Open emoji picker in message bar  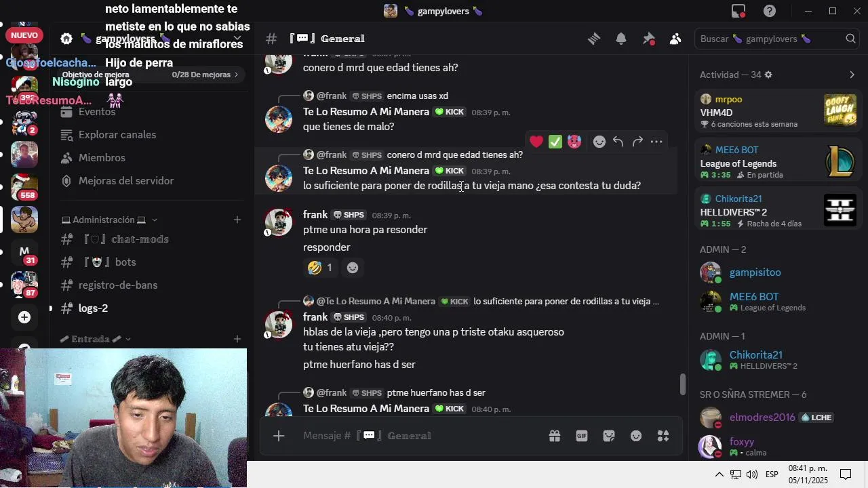tap(636, 436)
